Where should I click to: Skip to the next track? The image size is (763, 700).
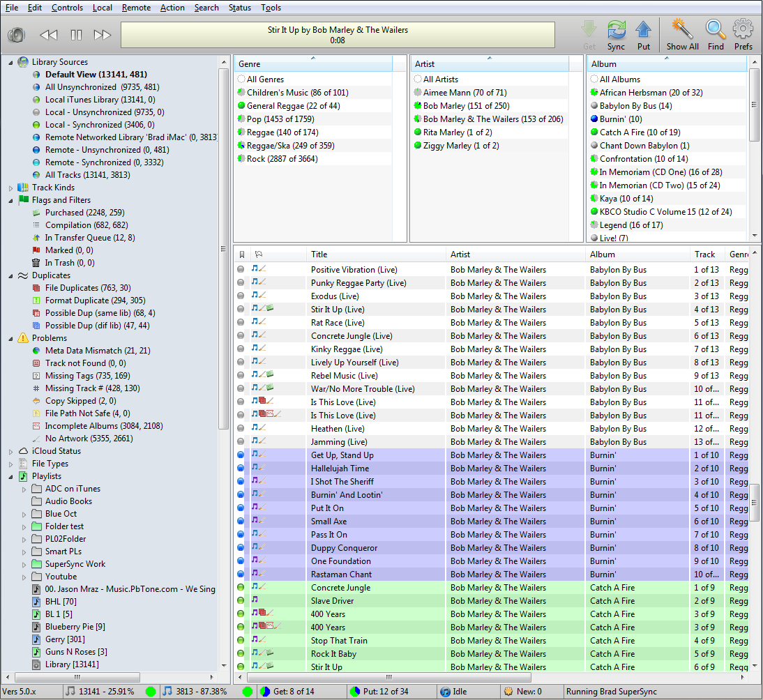tap(103, 35)
